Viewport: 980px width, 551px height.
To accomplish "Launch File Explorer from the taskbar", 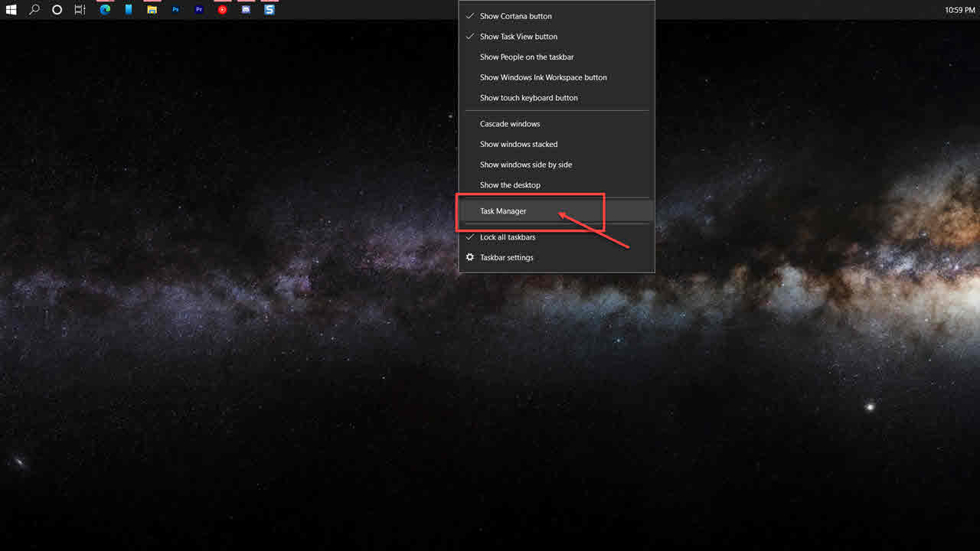I will 152,9.
